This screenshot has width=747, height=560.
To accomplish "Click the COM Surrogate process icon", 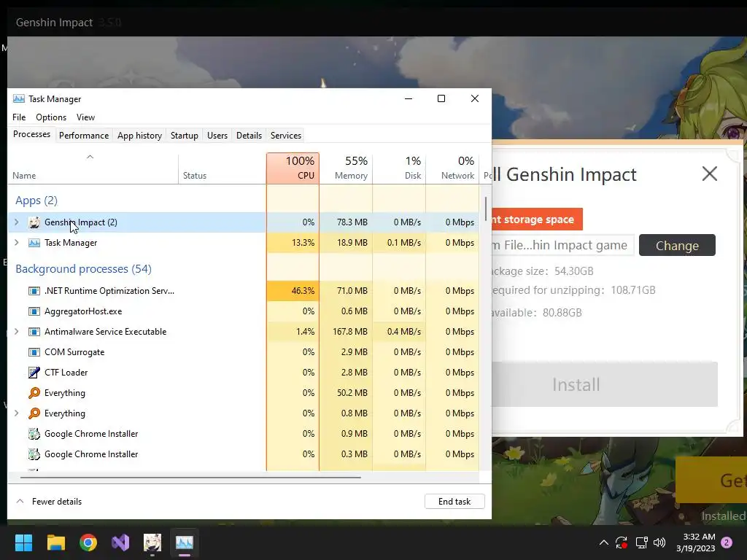I will pyautogui.click(x=34, y=352).
